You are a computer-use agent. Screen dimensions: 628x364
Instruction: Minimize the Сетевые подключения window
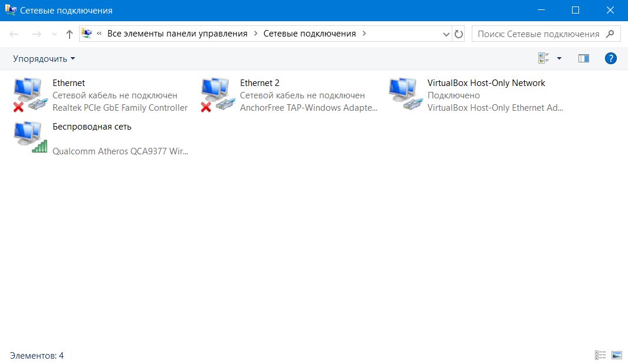tap(541, 10)
